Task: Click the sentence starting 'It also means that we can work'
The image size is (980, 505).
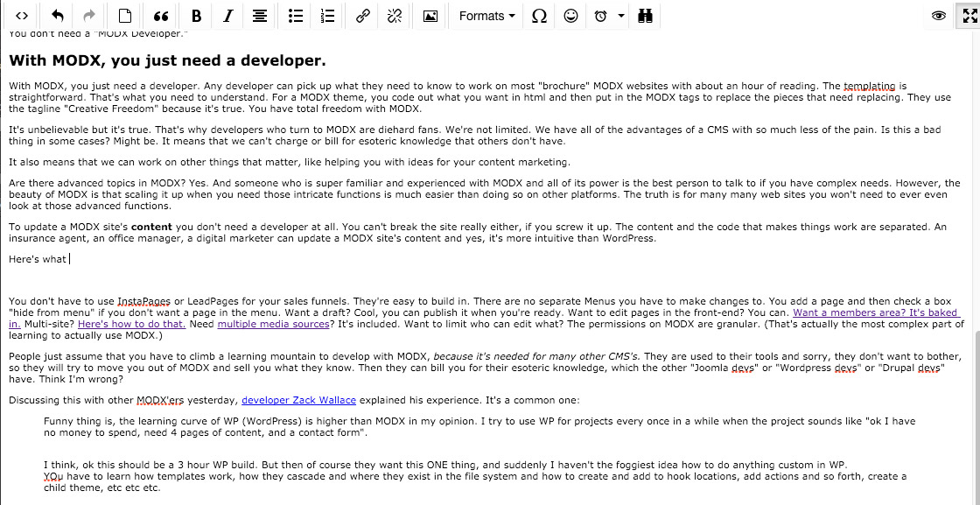Action: point(290,162)
